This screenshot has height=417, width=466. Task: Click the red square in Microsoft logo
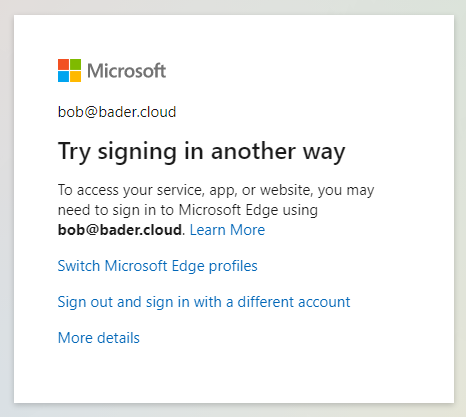63,64
